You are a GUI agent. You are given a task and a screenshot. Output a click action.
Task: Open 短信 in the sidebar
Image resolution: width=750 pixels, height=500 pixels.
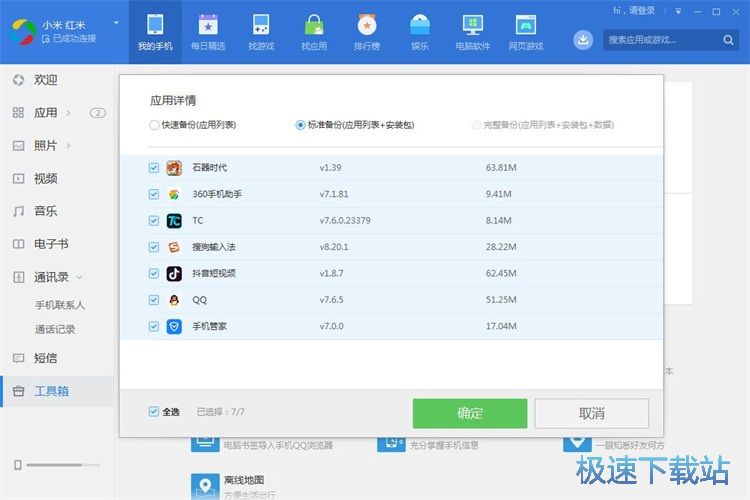point(45,358)
